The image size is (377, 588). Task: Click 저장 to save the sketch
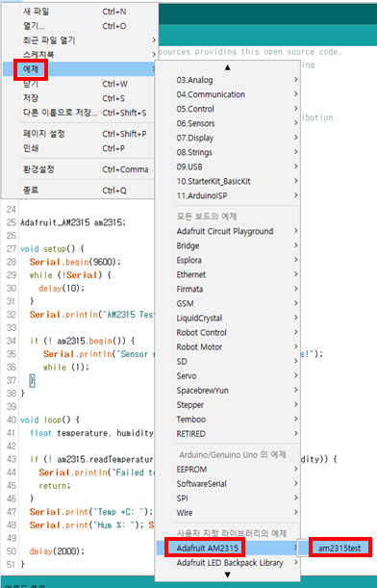(79, 98)
